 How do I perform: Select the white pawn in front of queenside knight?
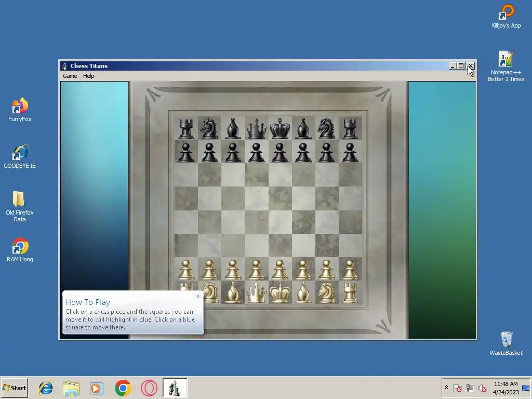click(209, 270)
